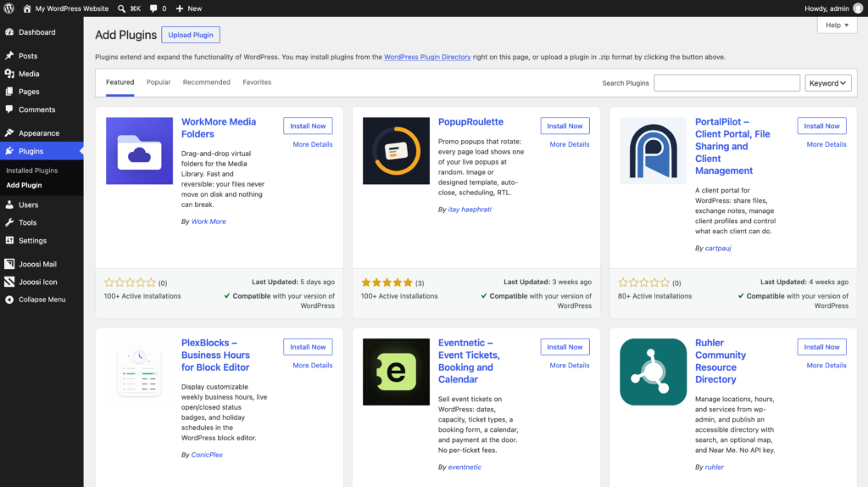This screenshot has width=868, height=487.
Task: Open the comments bubble icon in admin bar
Action: pyautogui.click(x=153, y=8)
